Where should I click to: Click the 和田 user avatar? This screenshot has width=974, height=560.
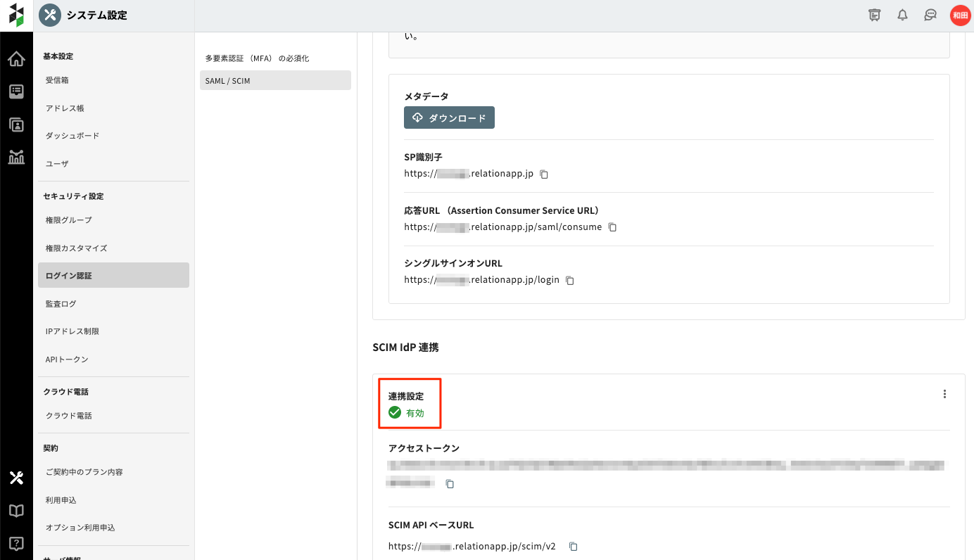960,15
